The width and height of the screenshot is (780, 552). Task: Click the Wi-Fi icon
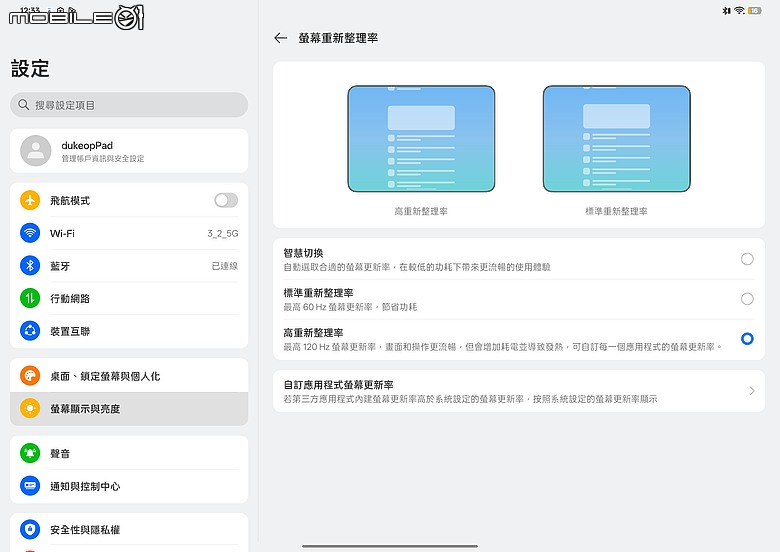pyautogui.click(x=30, y=233)
